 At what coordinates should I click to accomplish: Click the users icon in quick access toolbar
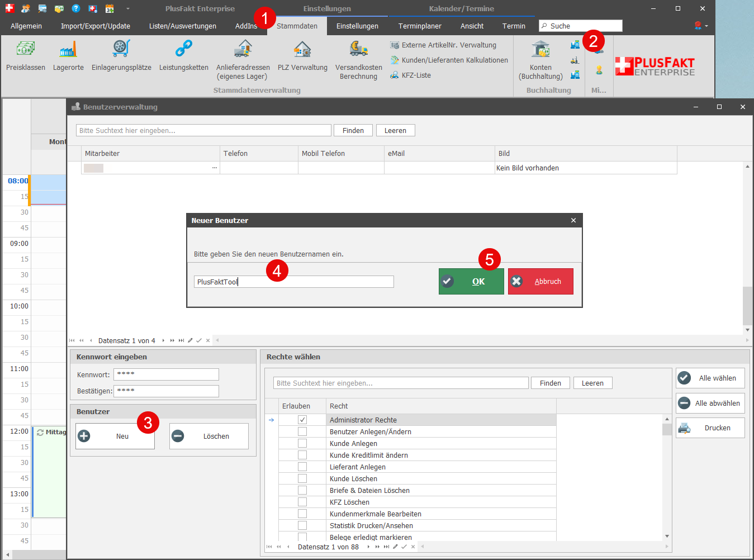pyautogui.click(x=26, y=8)
